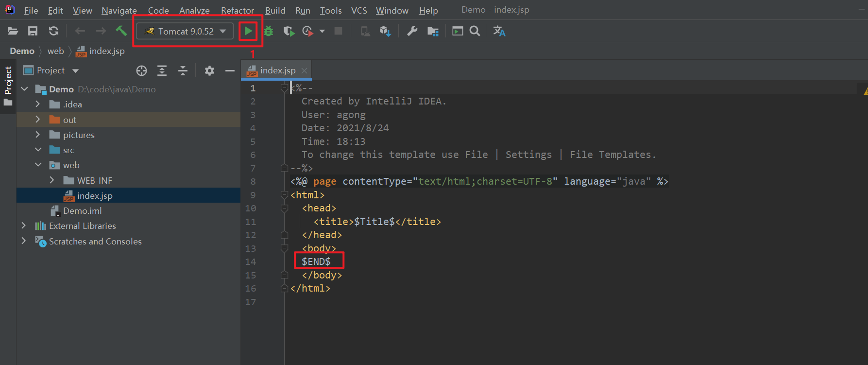
Task: Expand the out folder
Action: click(x=38, y=119)
